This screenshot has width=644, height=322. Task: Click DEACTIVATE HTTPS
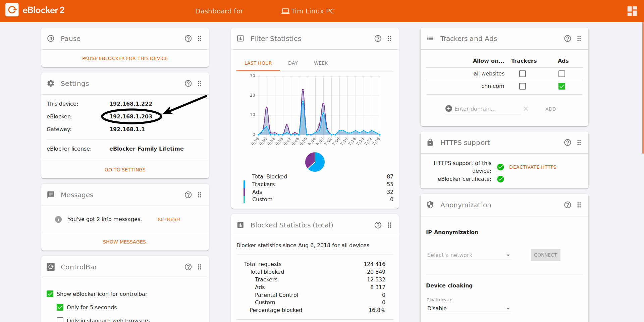[533, 167]
